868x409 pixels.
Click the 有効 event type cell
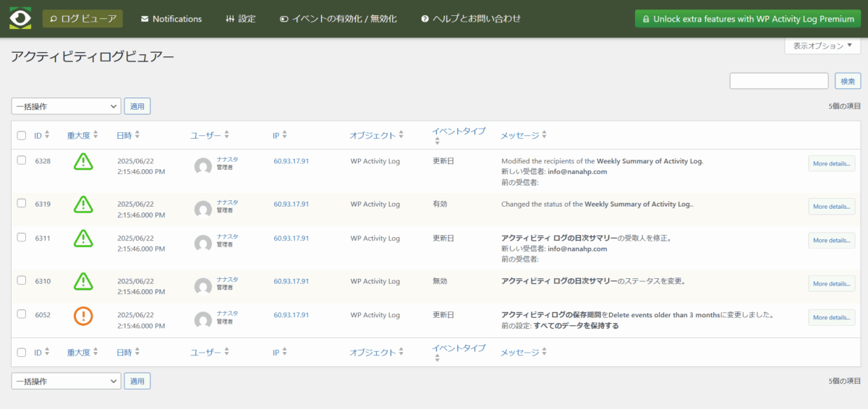pyautogui.click(x=440, y=204)
